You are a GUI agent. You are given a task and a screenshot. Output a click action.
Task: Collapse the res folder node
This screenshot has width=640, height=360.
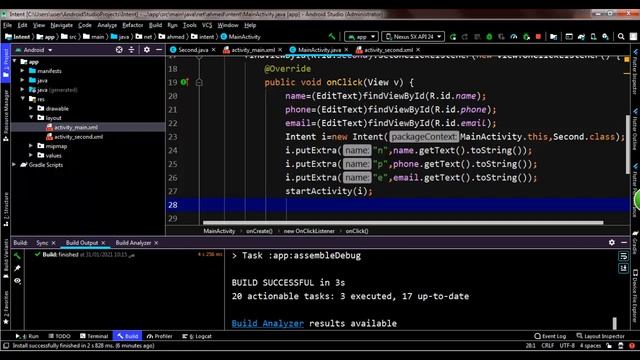point(23,99)
